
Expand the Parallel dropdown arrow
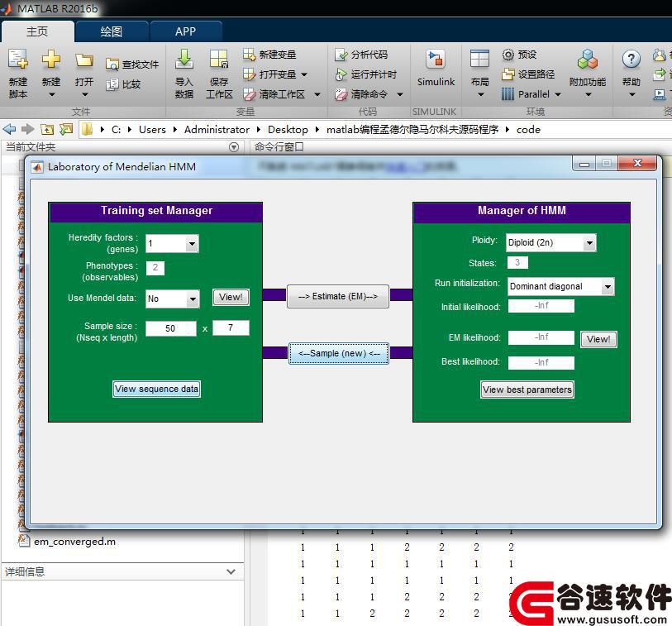558,94
